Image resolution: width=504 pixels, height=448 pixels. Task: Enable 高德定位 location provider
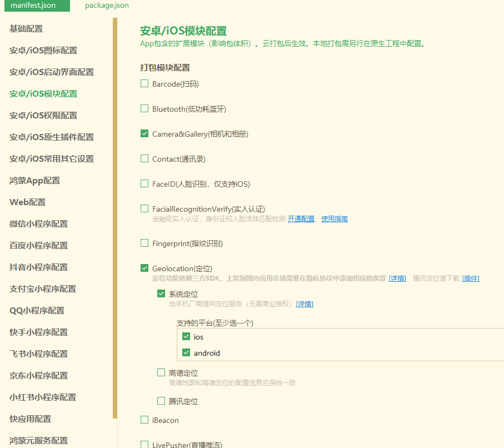pos(161,373)
